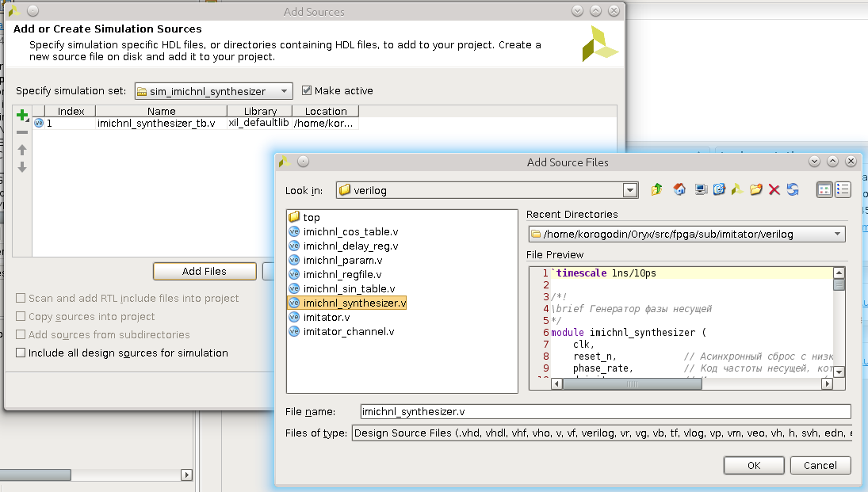Click the /home/kor... location cell
The image size is (868, 492).
coord(326,123)
